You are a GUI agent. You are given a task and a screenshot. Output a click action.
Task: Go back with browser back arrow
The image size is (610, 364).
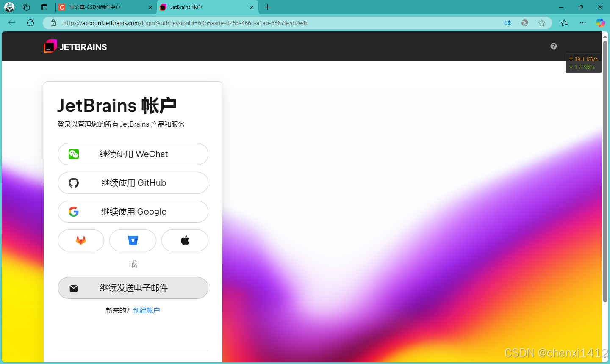[x=12, y=23]
